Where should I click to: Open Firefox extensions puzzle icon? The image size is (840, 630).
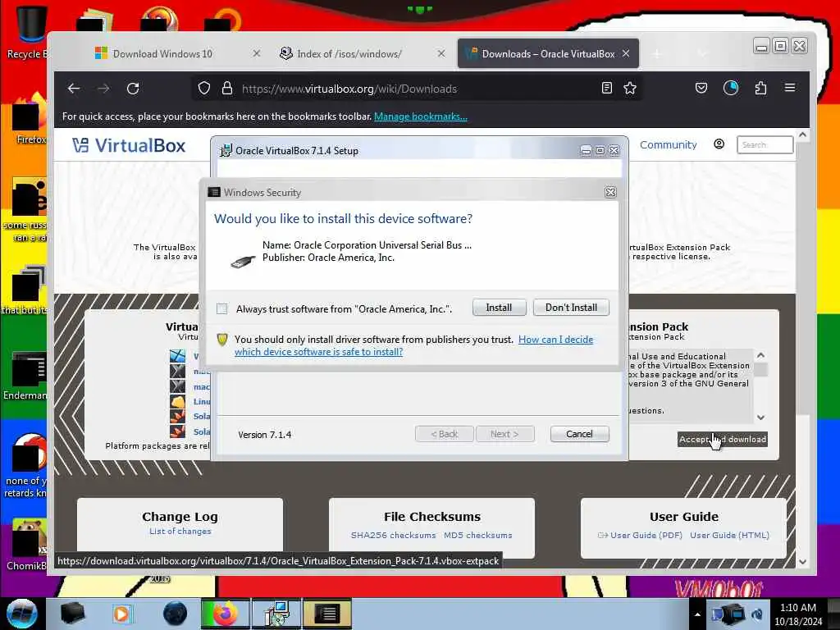pos(760,88)
